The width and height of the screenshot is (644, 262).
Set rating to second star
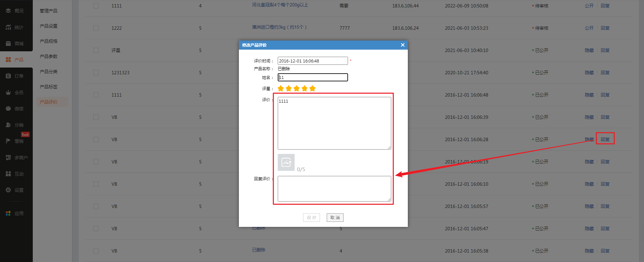289,88
